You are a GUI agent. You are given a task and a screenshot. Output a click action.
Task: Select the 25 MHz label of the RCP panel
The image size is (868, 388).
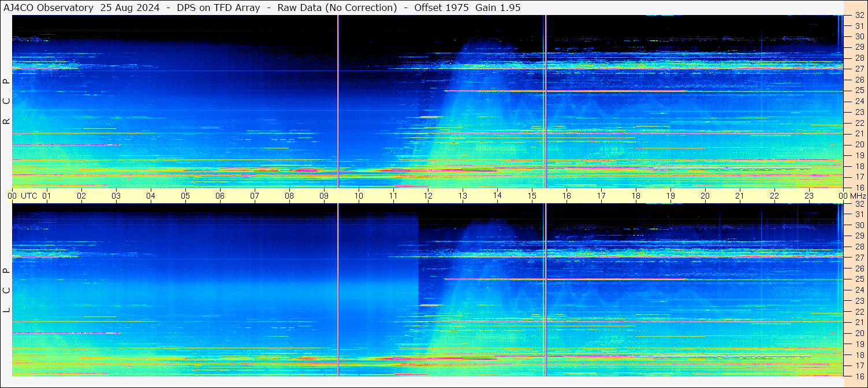pyautogui.click(x=859, y=91)
